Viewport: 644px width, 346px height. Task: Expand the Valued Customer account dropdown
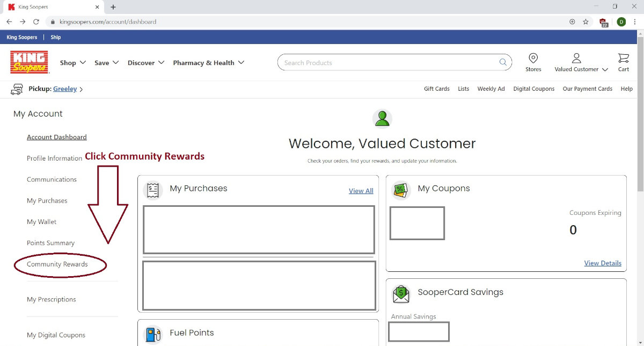click(605, 70)
